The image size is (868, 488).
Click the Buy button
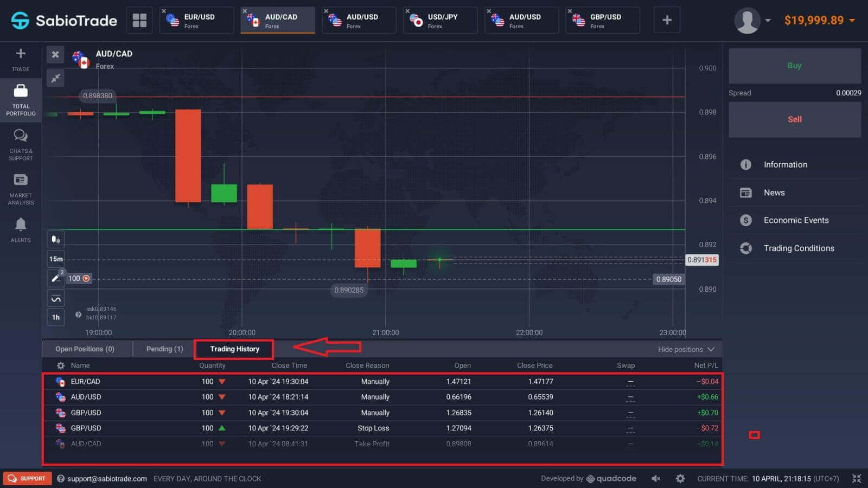794,65
